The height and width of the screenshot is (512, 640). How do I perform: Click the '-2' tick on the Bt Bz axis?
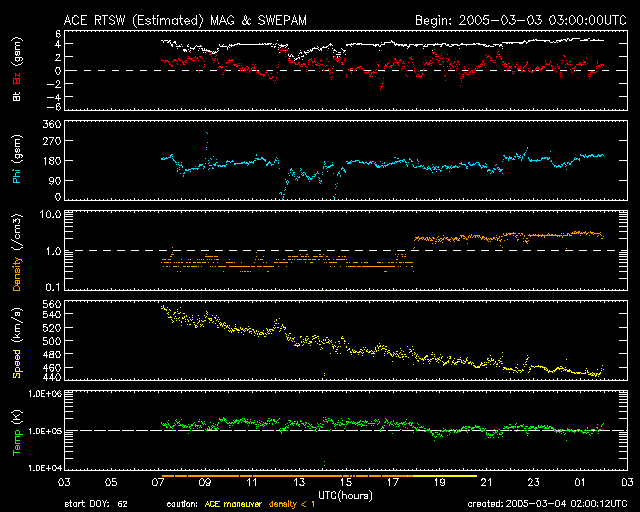pyautogui.click(x=54, y=84)
